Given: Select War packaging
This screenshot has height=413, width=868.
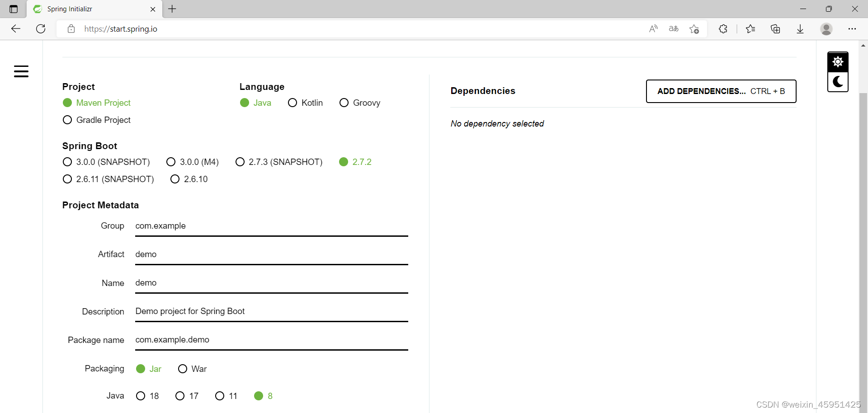Looking at the screenshot, I should tap(183, 369).
